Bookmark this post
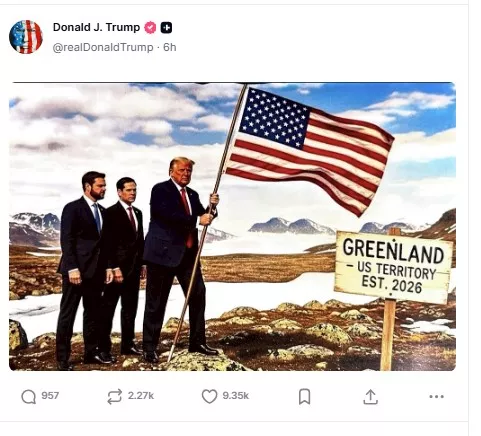The image size is (481, 436). (304, 396)
